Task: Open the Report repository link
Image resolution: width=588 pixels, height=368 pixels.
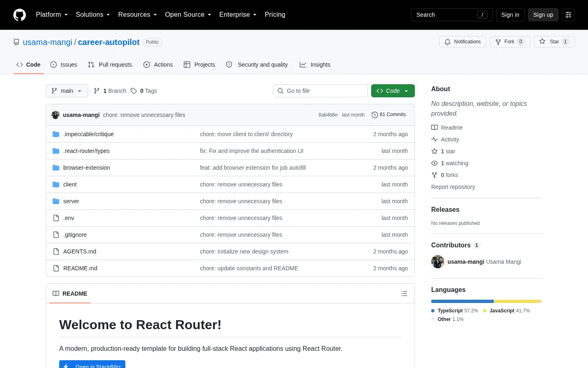Action: point(453,187)
